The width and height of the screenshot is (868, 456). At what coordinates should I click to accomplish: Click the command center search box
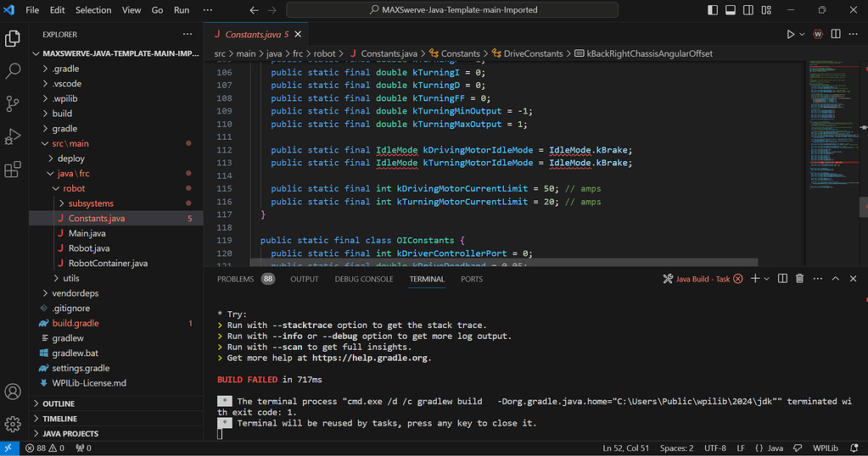(x=452, y=10)
